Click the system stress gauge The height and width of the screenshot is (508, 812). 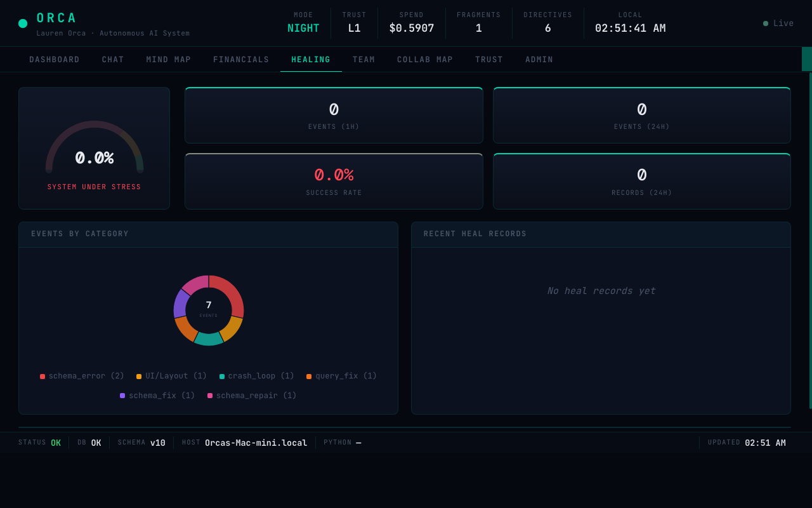pyautogui.click(x=95, y=149)
